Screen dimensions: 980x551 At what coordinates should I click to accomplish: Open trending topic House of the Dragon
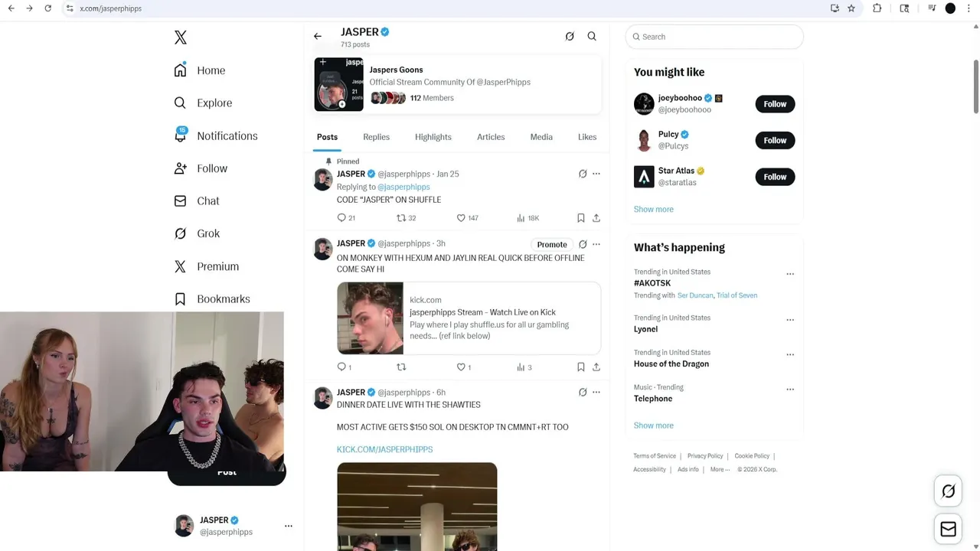(671, 364)
